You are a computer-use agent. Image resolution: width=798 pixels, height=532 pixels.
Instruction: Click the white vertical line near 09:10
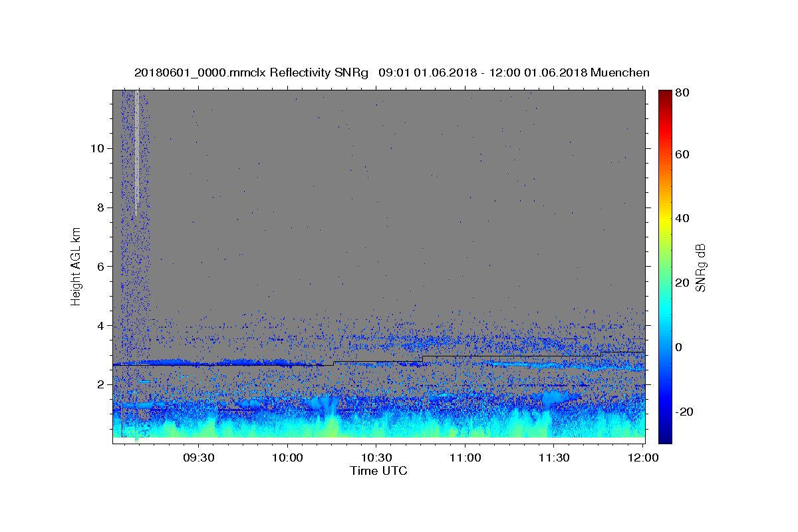click(x=136, y=153)
